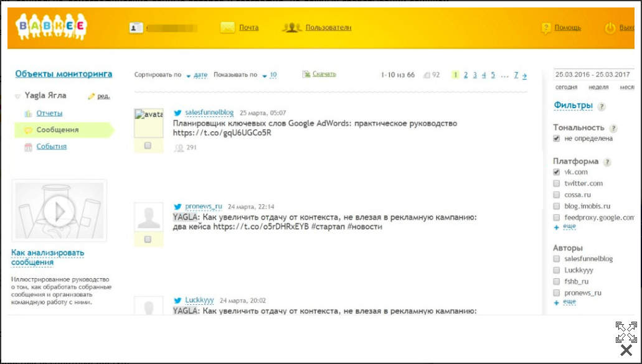Click the help question icon in header
Image resolution: width=642 pixels, height=364 pixels.
click(545, 28)
